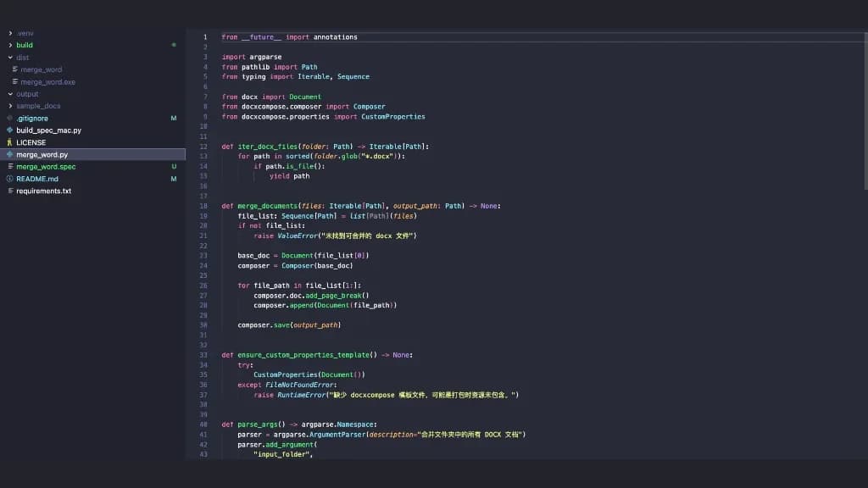Image resolution: width=868 pixels, height=488 pixels.
Task: Open README.md file
Action: tap(37, 179)
